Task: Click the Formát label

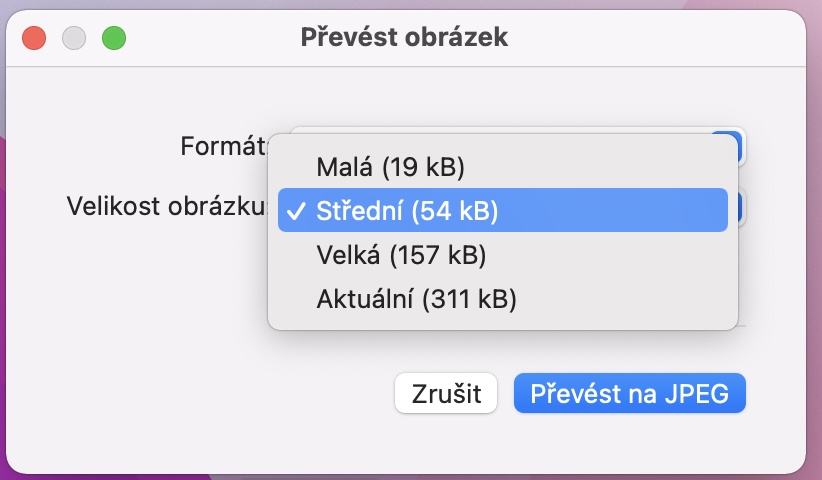Action: (x=224, y=147)
